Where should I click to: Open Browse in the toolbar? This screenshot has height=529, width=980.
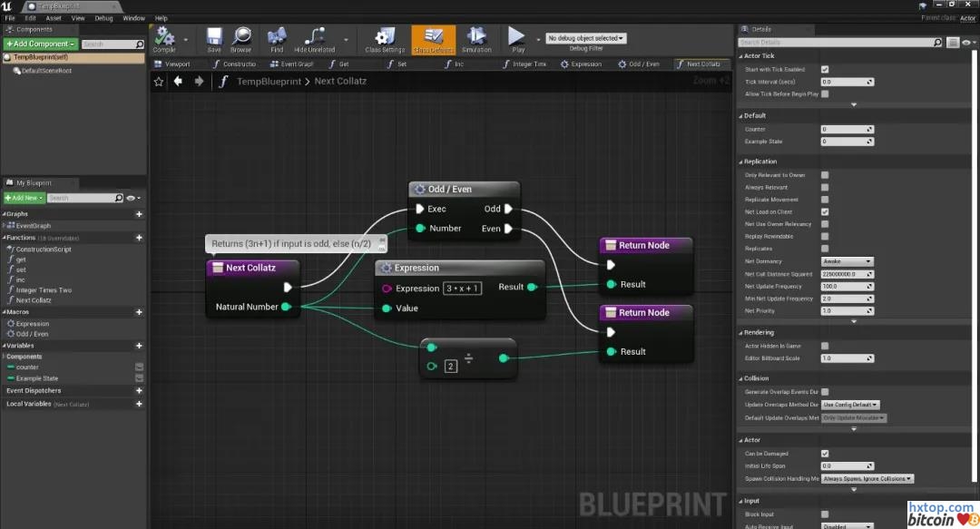click(241, 38)
